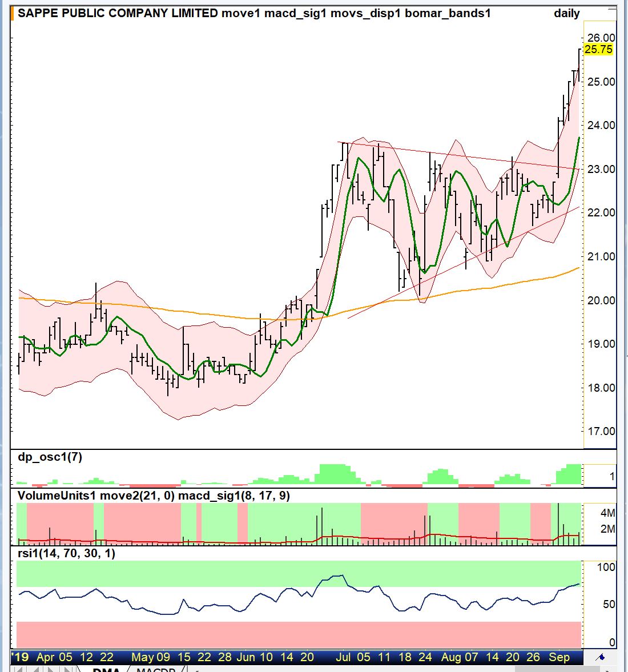628x672 pixels.
Task: Click the '19 year marker on date axis
Action: [x=20, y=657]
